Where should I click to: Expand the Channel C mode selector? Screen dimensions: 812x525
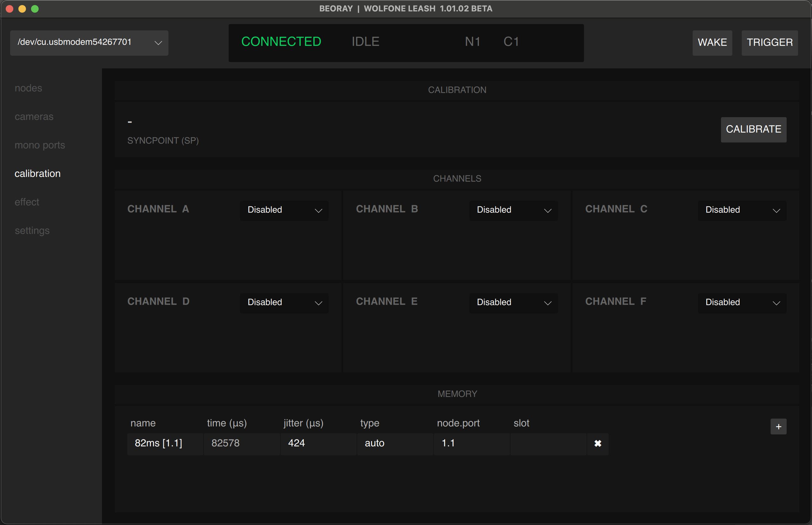pyautogui.click(x=742, y=210)
